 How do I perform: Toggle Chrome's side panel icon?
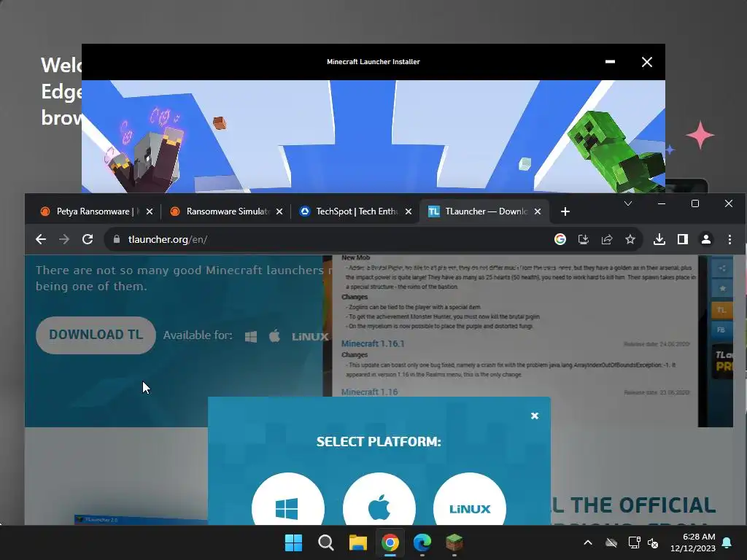coord(683,239)
